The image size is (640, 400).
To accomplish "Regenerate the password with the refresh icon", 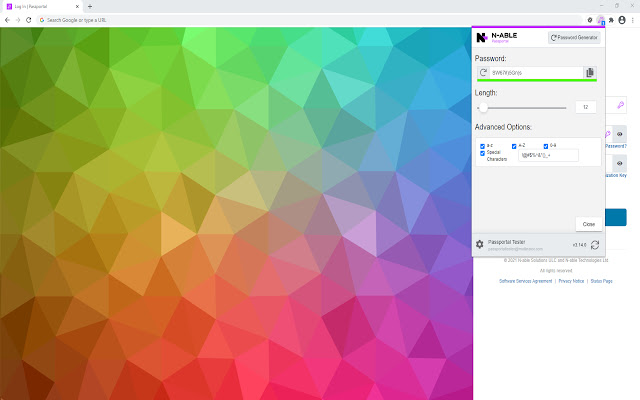I will pyautogui.click(x=484, y=73).
